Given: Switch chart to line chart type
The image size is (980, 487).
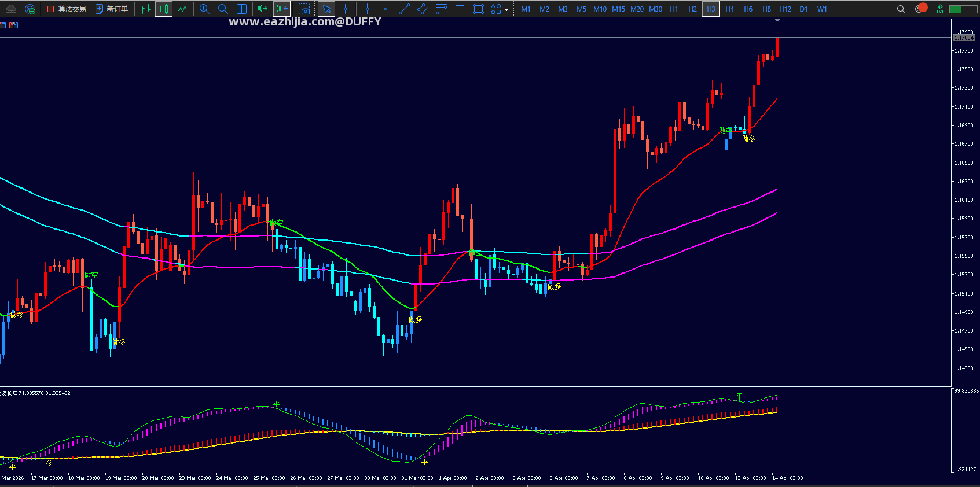Looking at the screenshot, I should pos(182,9).
